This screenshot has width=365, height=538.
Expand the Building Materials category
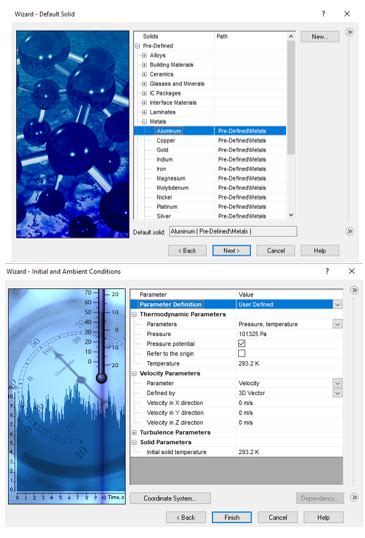(x=144, y=65)
